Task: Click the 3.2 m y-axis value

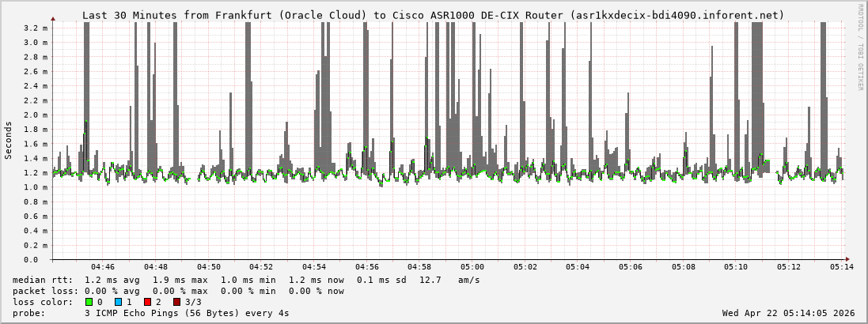Action: click(36, 28)
